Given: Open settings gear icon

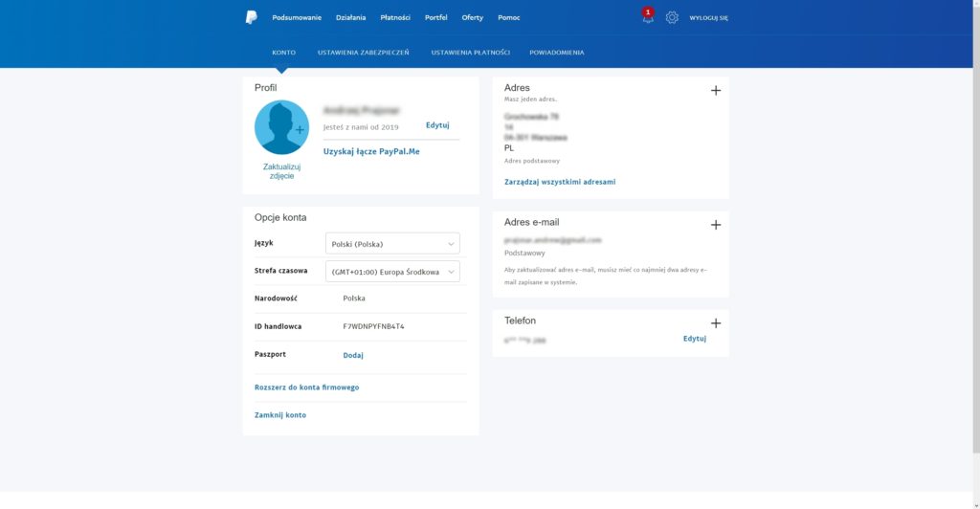Looking at the screenshot, I should 672,17.
